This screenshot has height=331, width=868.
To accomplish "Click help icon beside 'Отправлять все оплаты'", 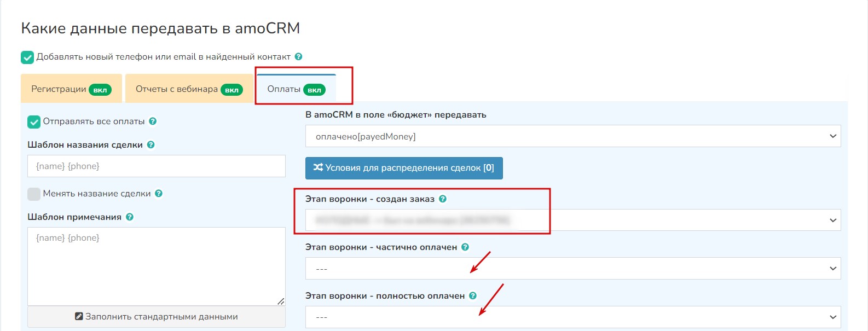I will coord(153,121).
